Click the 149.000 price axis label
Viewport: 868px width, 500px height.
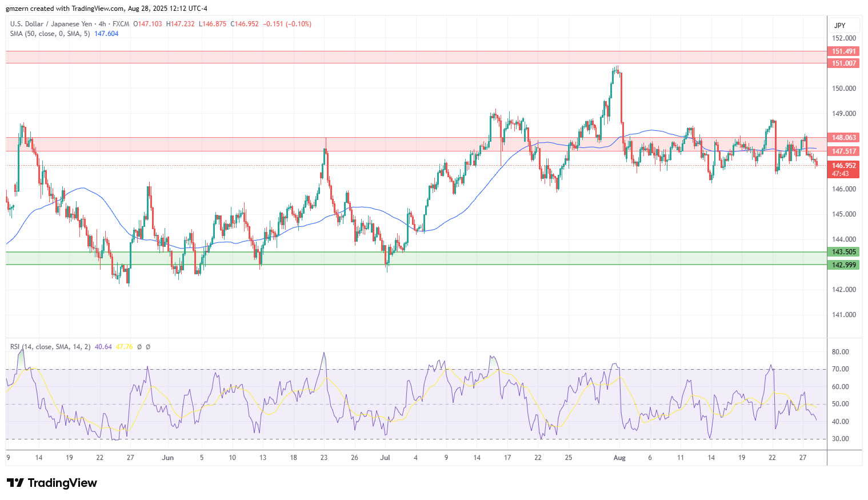[x=844, y=114]
